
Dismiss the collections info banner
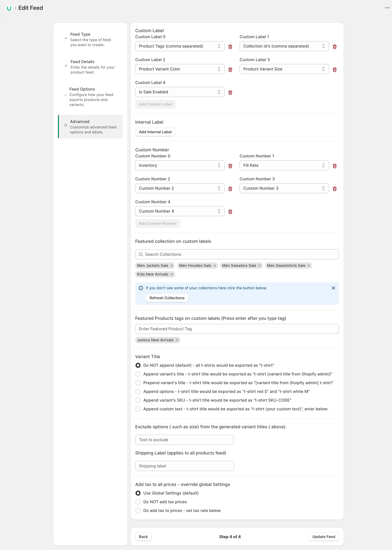pos(333,288)
